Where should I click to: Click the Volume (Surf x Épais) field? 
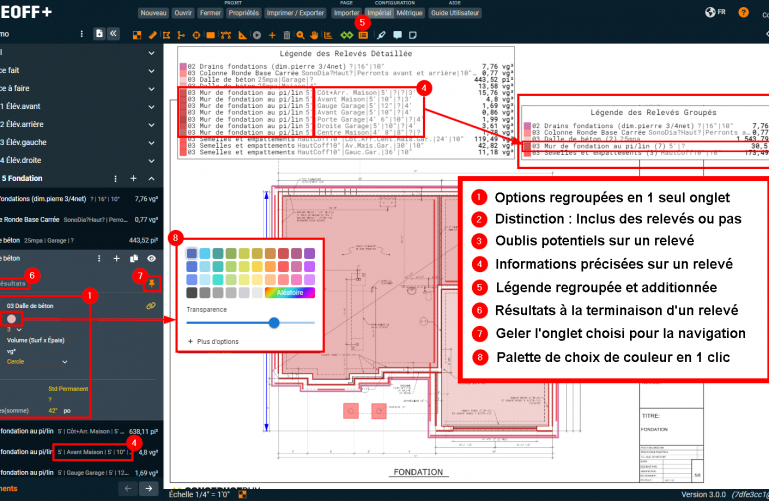pyautogui.click(x=35, y=340)
